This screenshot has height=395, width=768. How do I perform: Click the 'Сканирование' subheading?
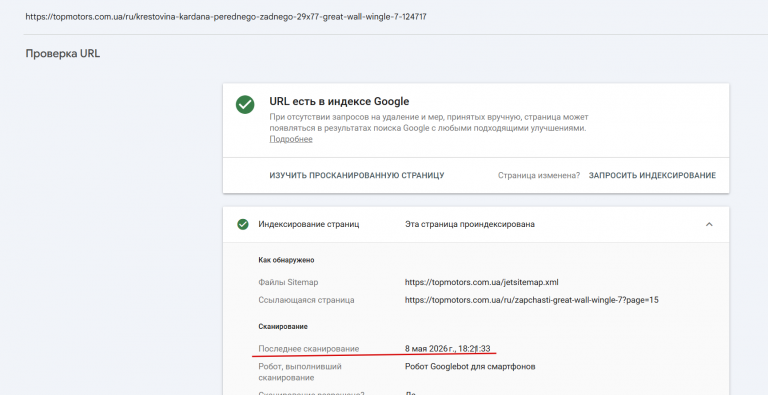tap(283, 326)
